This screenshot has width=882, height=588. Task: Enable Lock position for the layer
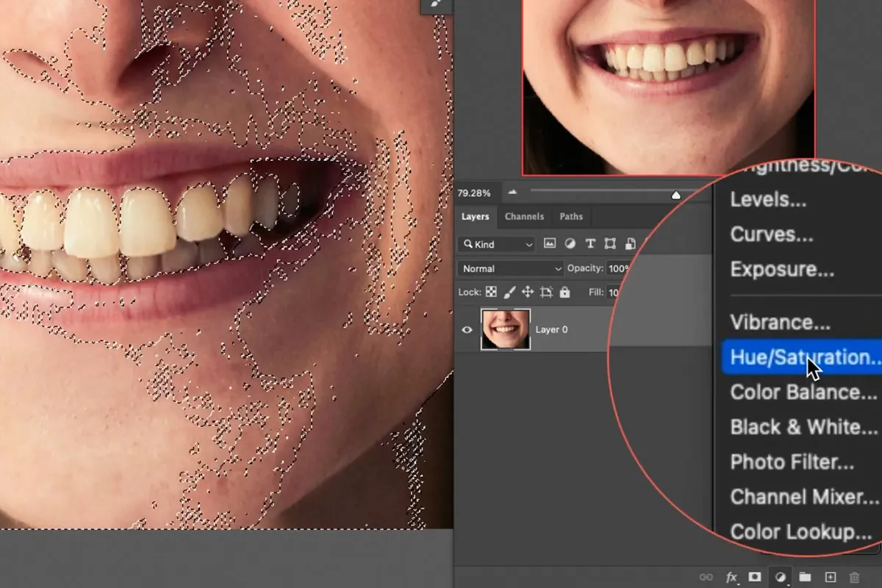[528, 292]
